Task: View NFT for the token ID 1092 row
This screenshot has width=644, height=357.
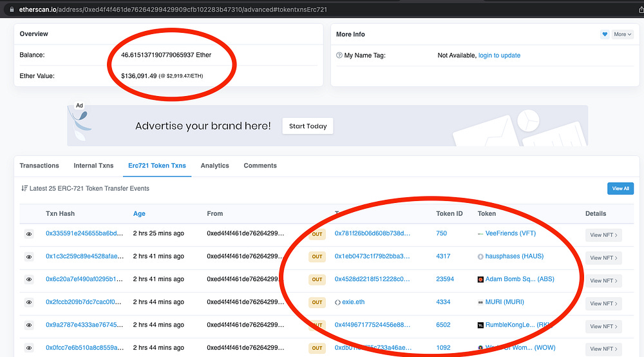Action: [x=603, y=349]
